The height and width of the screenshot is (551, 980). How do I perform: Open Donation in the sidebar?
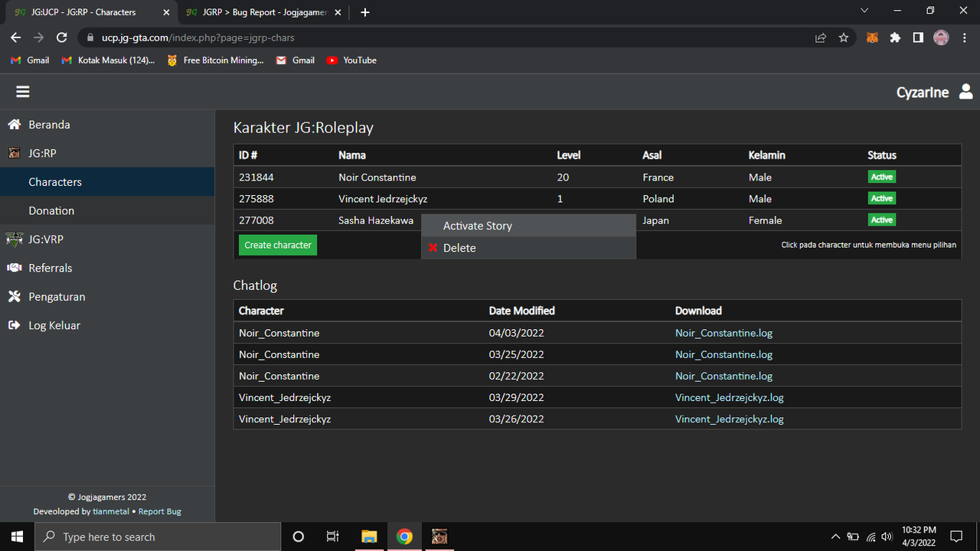(107, 210)
